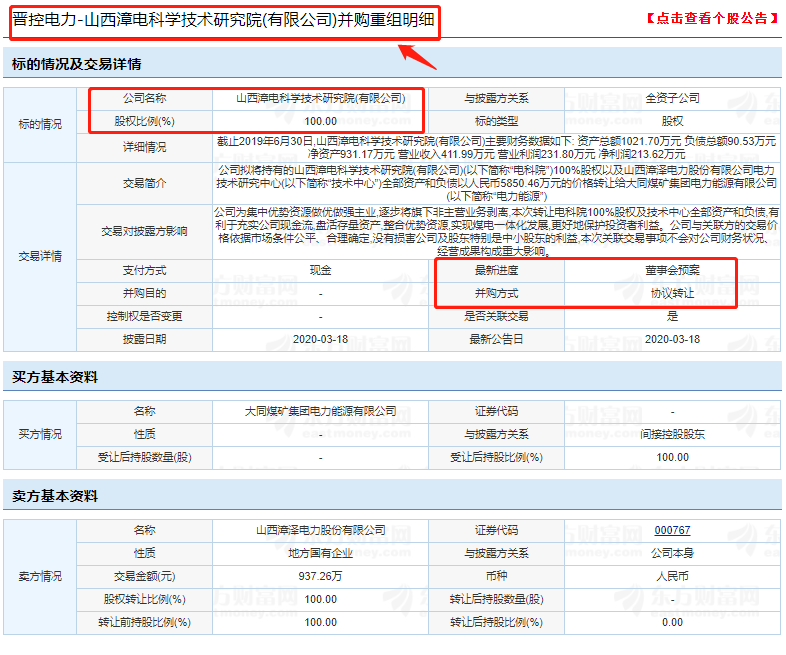This screenshot has width=786, height=655.
Task: Select the 协议转让 value cell
Action: (673, 294)
